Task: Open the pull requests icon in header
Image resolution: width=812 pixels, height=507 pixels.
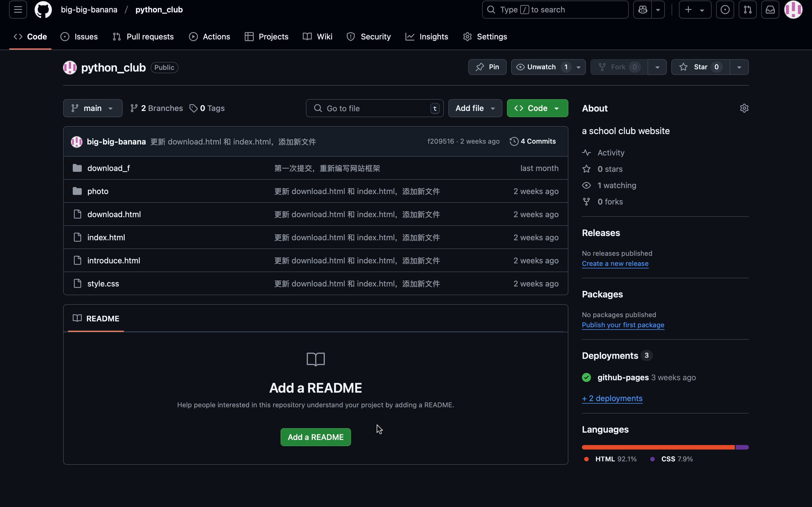Action: pos(747,9)
